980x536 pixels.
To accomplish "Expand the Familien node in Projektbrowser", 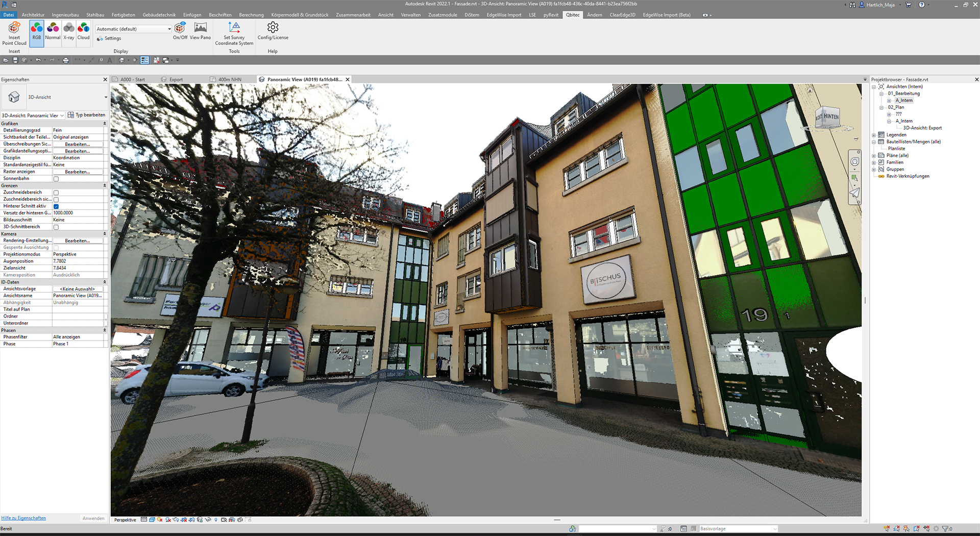I will (x=873, y=162).
